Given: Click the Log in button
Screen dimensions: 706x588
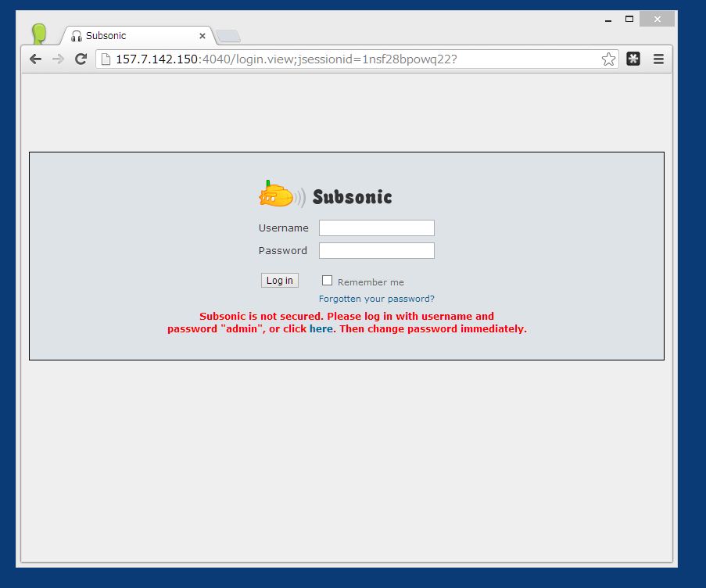Looking at the screenshot, I should coord(280,281).
